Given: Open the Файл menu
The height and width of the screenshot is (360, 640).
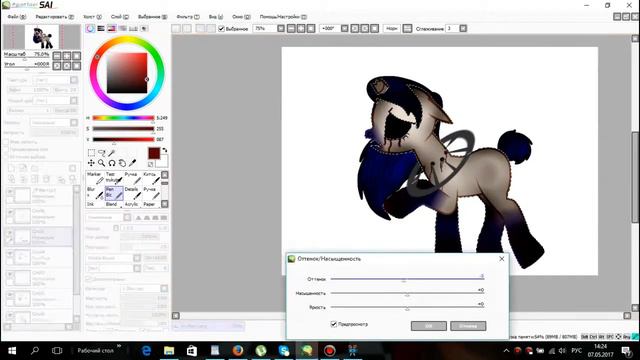Looking at the screenshot, I should [x=17, y=17].
